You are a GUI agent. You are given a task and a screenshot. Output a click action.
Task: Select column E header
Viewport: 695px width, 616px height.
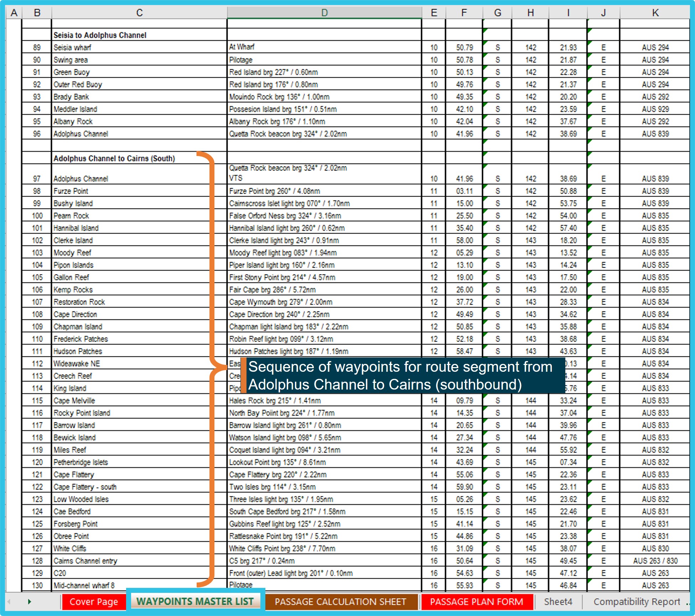(434, 13)
